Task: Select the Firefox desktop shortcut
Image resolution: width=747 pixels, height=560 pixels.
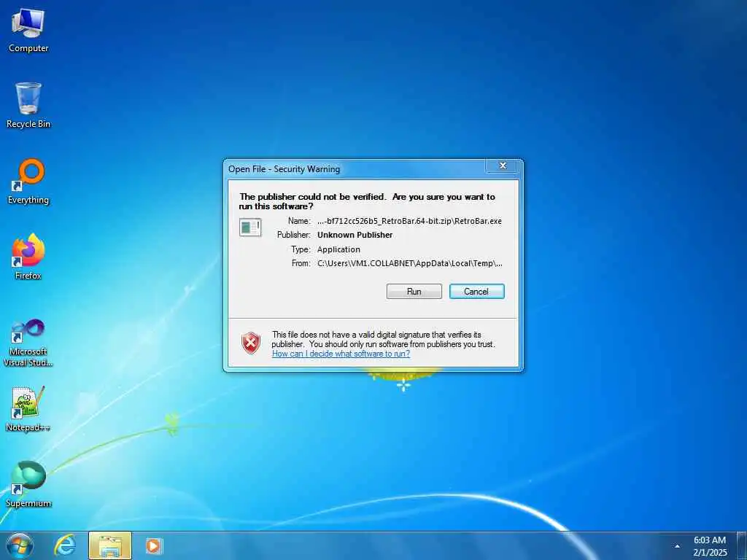Action: coord(28,257)
